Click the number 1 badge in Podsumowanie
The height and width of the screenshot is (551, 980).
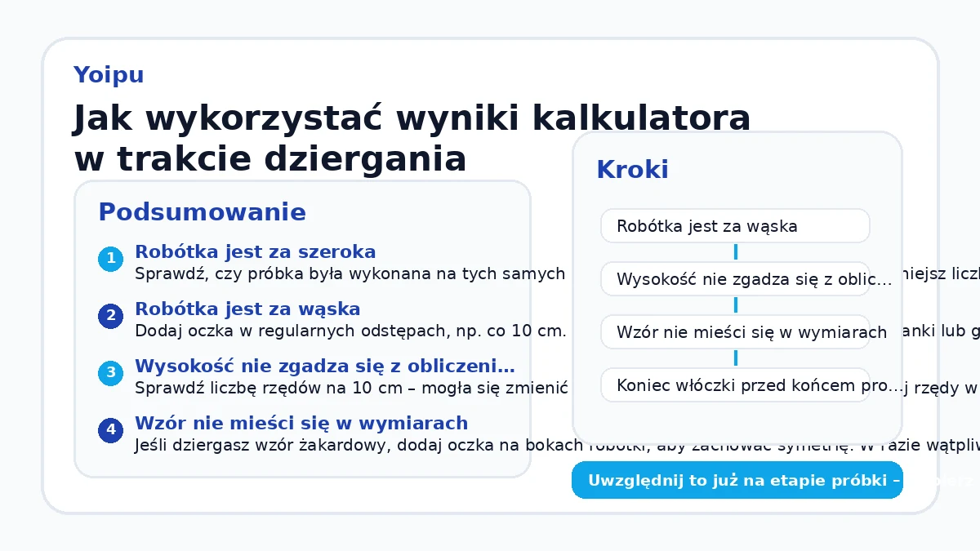coord(110,260)
